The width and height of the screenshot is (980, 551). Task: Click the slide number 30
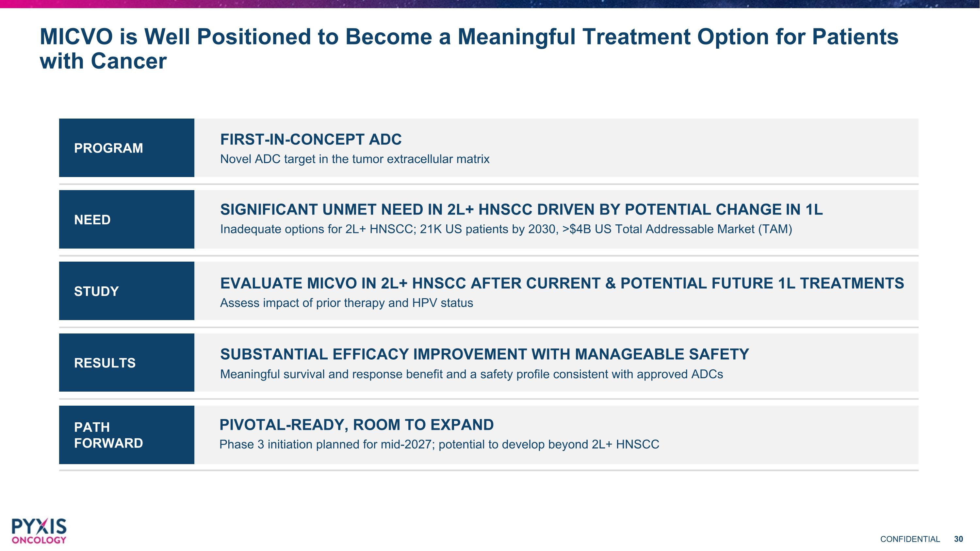pos(958,539)
